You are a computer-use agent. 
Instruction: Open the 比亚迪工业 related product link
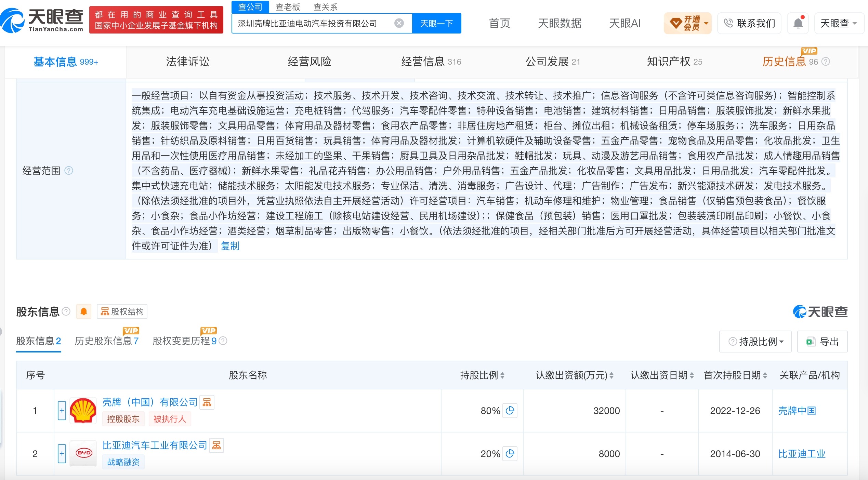click(802, 454)
